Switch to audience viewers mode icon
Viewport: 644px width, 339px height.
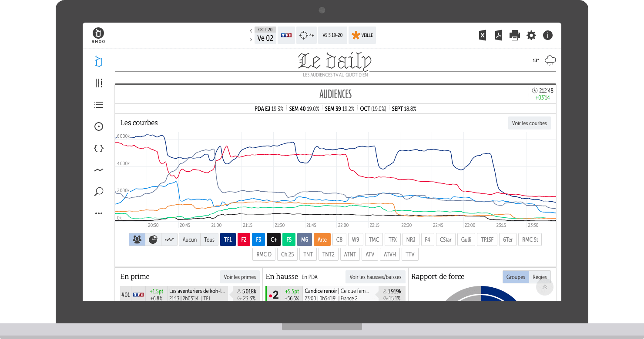(x=137, y=239)
